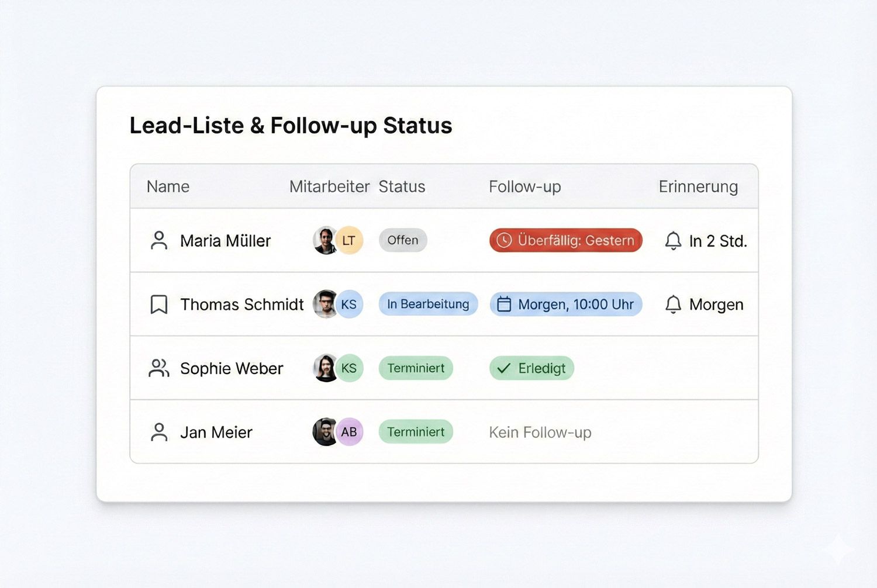Select the LT avatar in Maria Müller's row

(350, 240)
